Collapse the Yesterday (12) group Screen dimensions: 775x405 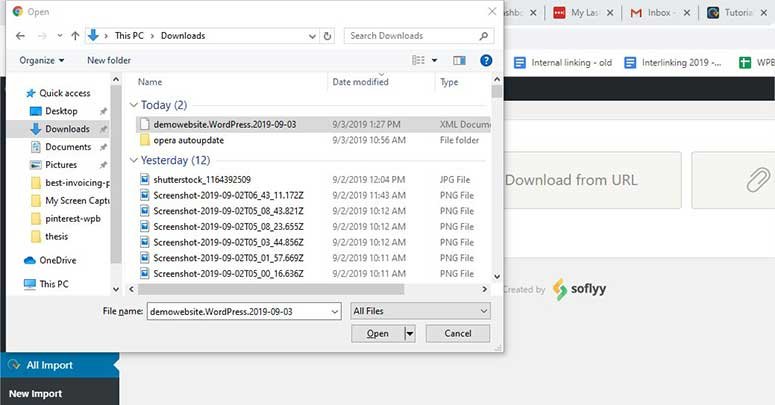tap(133, 160)
